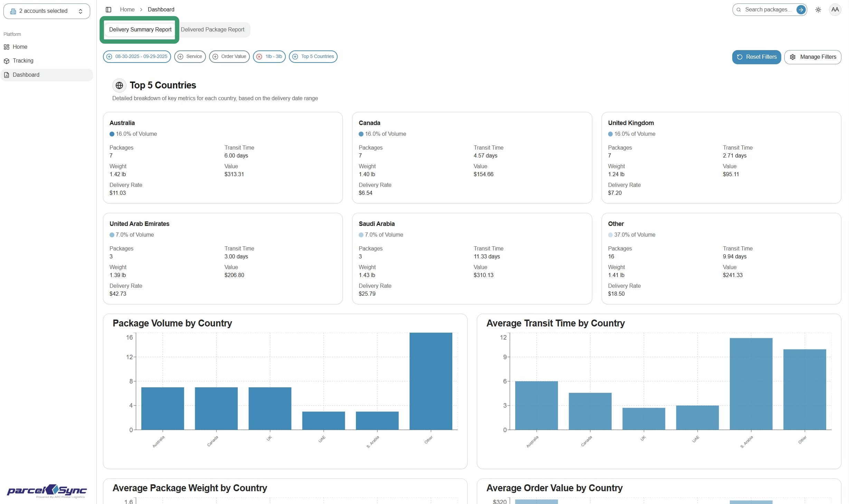
Task: Click the Dashboard report icon in sidebar
Action: click(x=7, y=75)
